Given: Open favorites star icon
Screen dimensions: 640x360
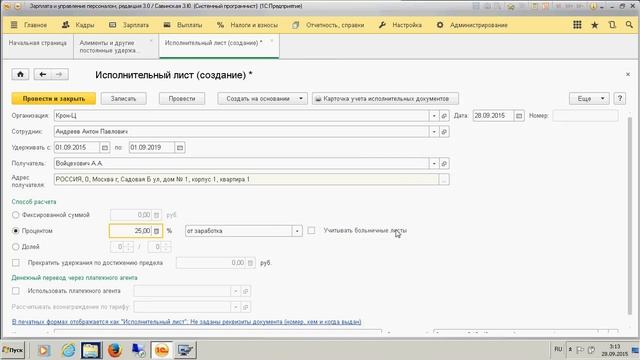Looking at the screenshot, I should coord(595,25).
